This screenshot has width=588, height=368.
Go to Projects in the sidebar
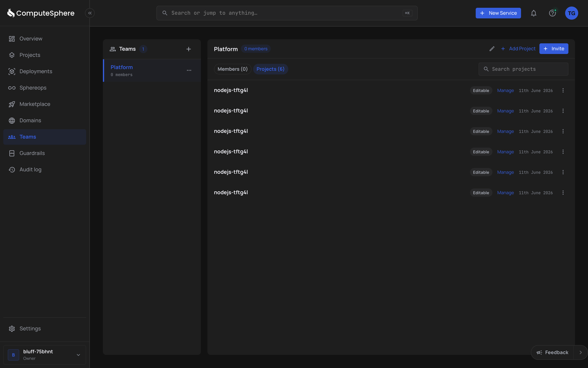coord(45,55)
